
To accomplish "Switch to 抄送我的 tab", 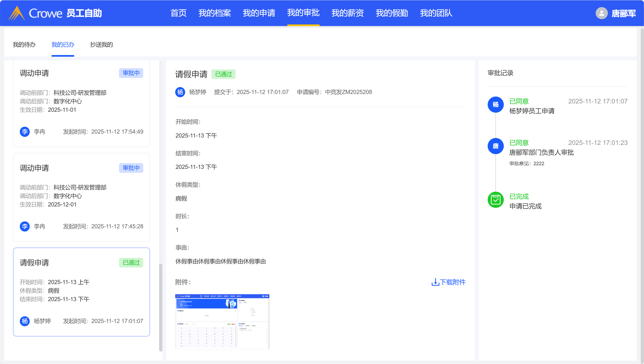I will (101, 44).
